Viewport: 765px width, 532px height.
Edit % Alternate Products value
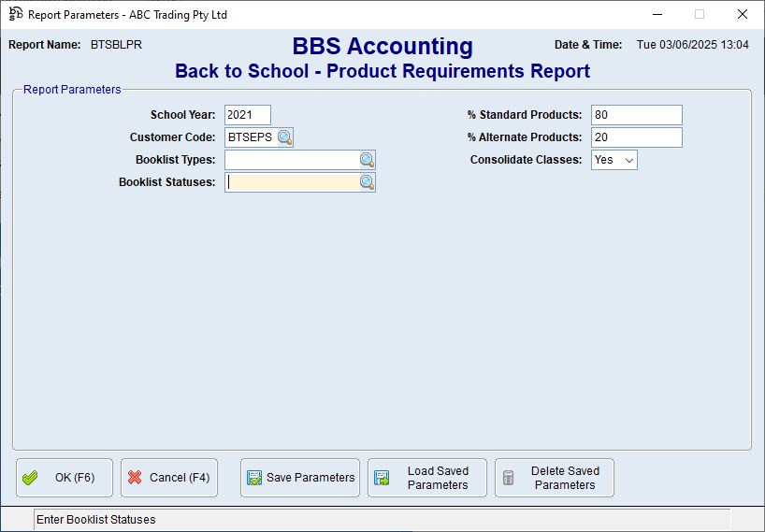pos(637,137)
